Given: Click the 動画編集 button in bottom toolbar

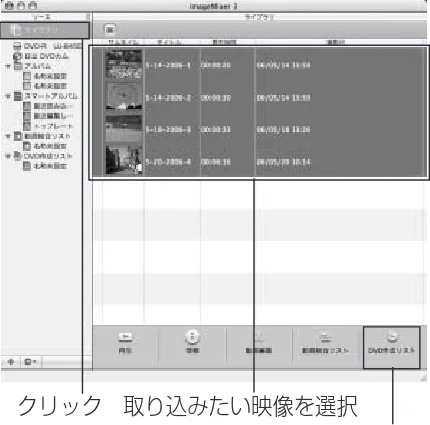Looking at the screenshot, I should (x=259, y=343).
